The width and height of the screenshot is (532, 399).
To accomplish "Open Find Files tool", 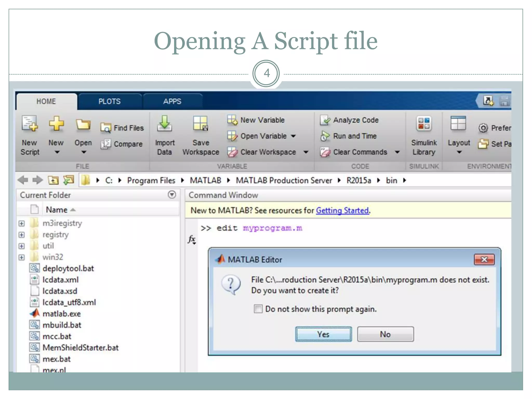I will (122, 128).
